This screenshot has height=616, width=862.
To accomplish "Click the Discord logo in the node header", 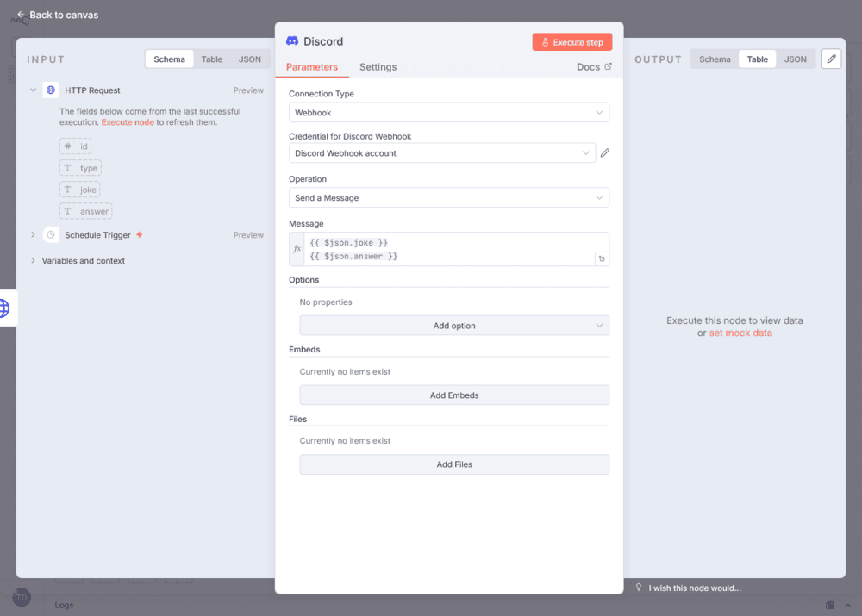I will (x=292, y=41).
